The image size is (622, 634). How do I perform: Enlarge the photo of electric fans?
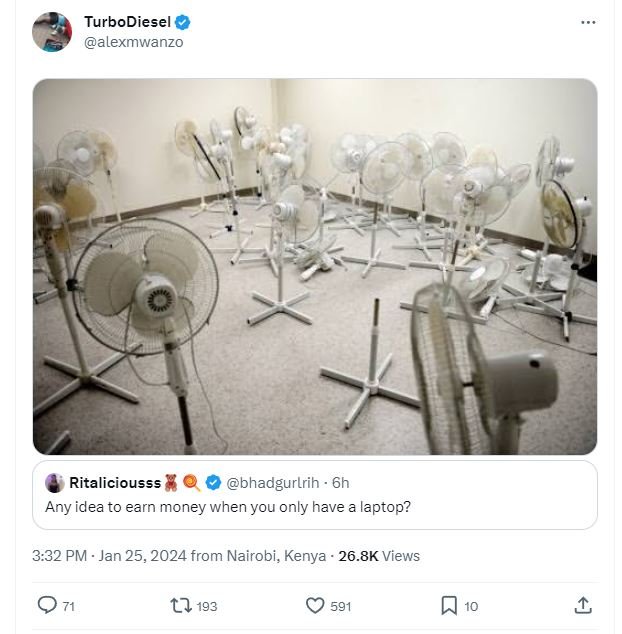click(x=315, y=266)
